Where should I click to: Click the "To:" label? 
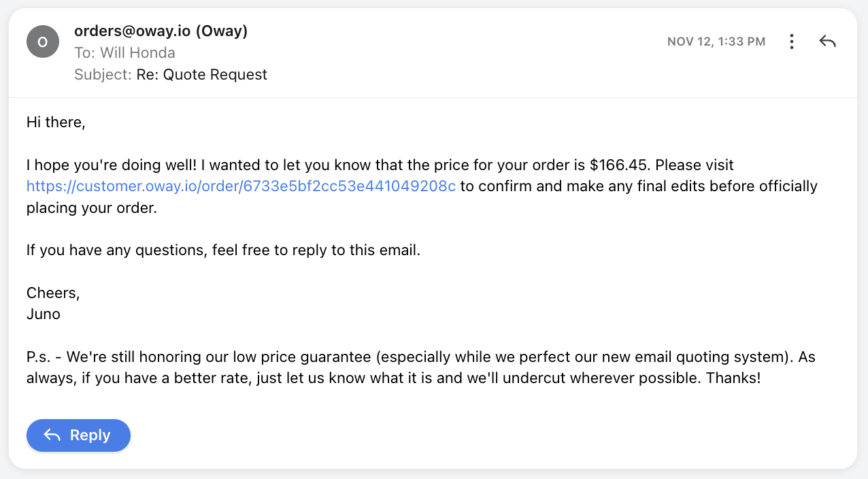(x=85, y=52)
